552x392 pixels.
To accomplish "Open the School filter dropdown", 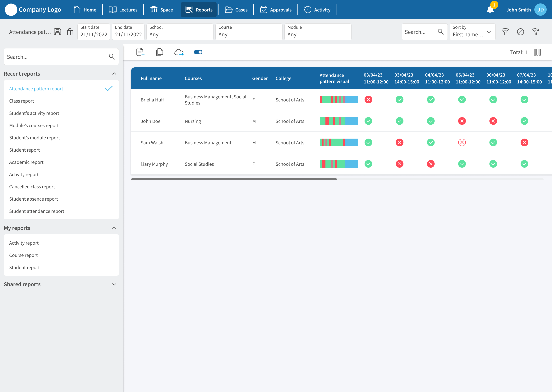I will [180, 32].
